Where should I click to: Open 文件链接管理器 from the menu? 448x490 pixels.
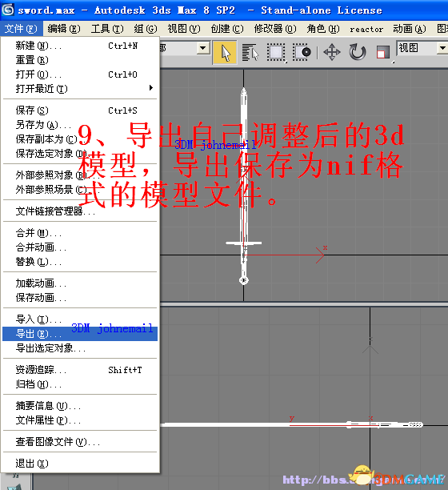pyautogui.click(x=80, y=211)
